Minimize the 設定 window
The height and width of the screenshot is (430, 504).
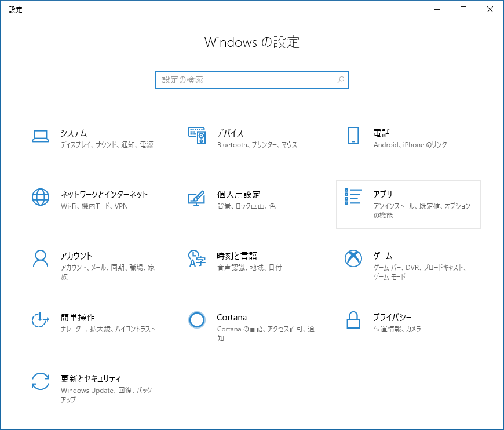point(437,9)
